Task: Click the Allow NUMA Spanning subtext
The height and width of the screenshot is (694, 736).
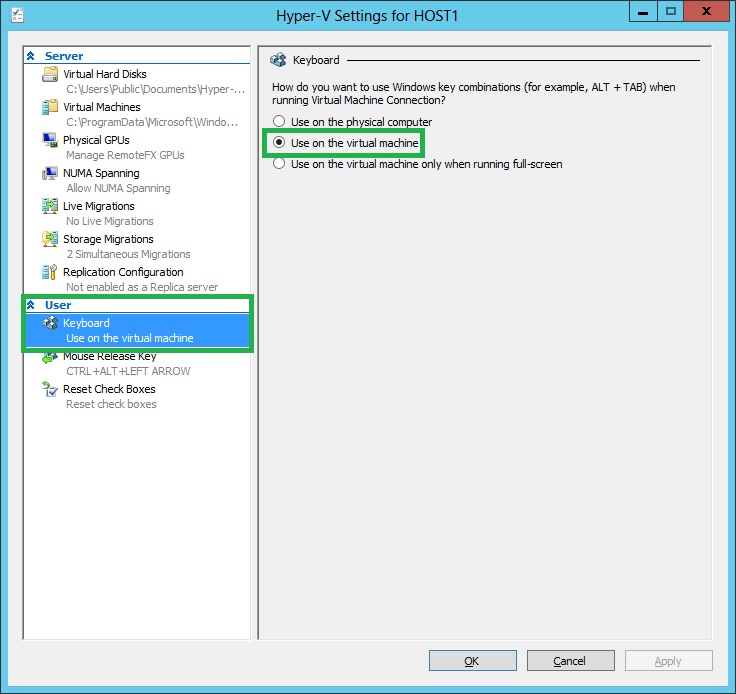Action: tap(118, 188)
